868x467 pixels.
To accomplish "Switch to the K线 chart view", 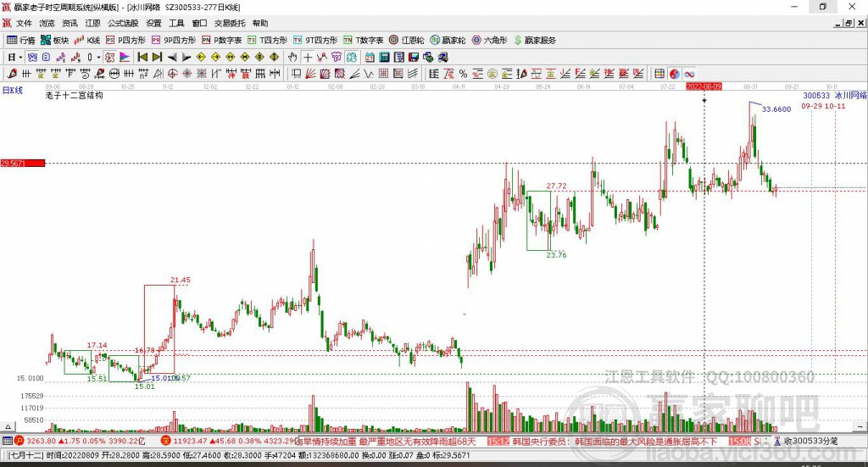I will [x=87, y=40].
